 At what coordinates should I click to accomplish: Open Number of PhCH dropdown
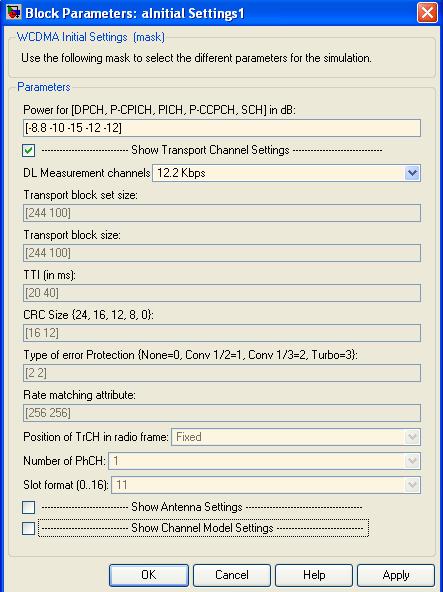pyautogui.click(x=412, y=461)
